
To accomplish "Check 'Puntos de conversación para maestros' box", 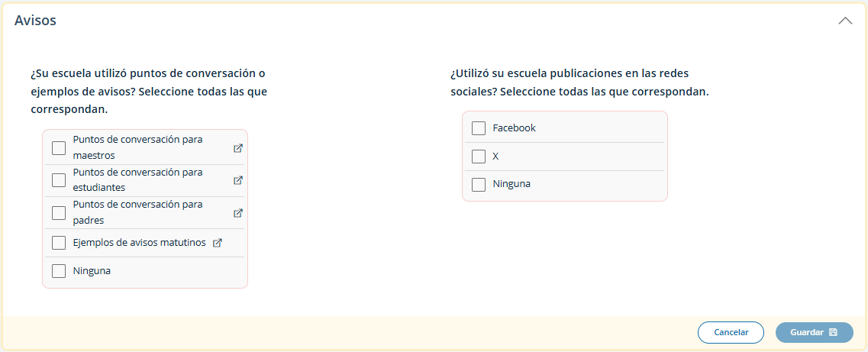I will (59, 148).
